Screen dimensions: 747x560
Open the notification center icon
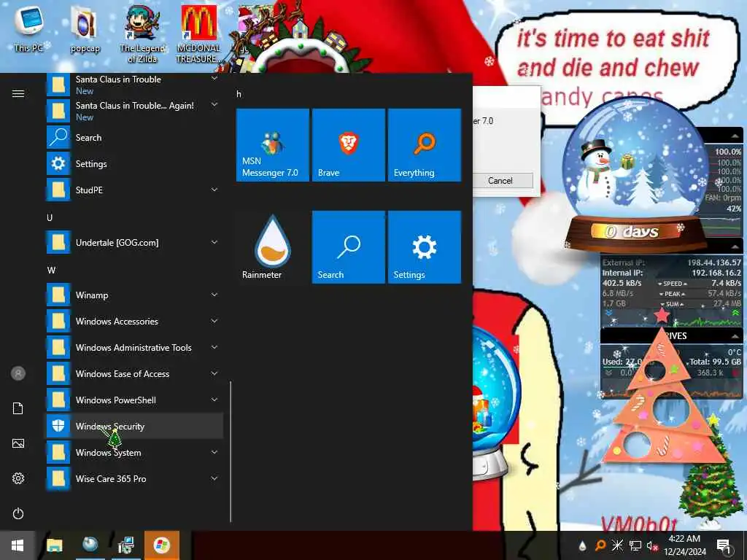coord(724,545)
